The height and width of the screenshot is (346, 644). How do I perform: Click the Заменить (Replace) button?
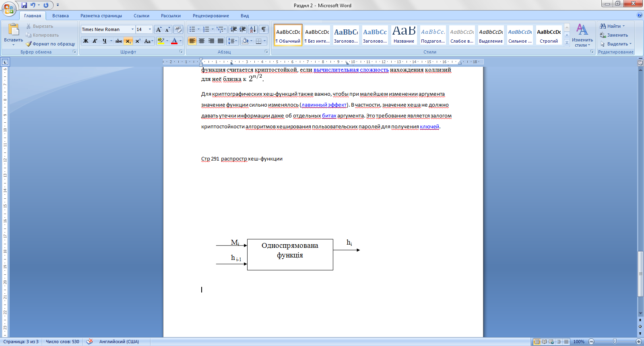coord(614,35)
